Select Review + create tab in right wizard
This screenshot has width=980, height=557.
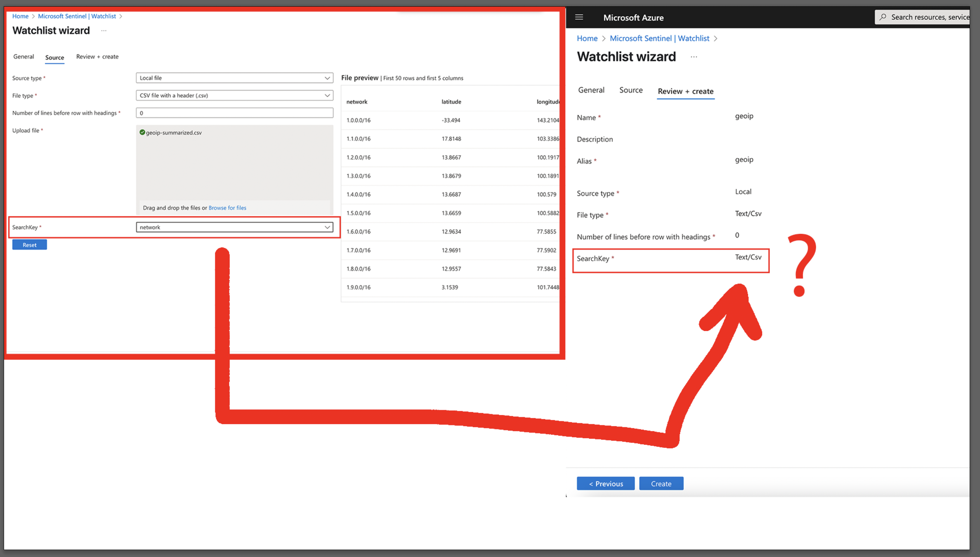pos(686,91)
